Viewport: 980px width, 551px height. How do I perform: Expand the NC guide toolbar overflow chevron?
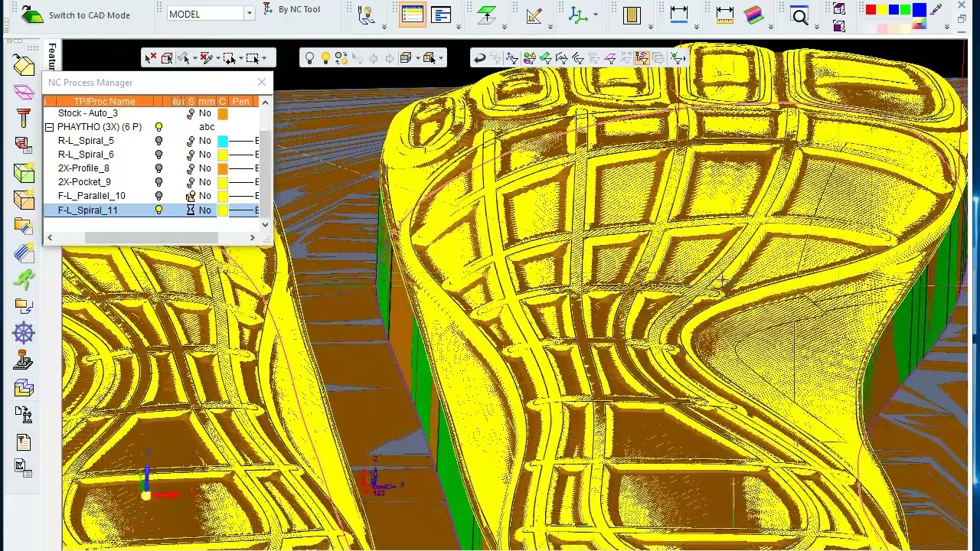point(384,28)
